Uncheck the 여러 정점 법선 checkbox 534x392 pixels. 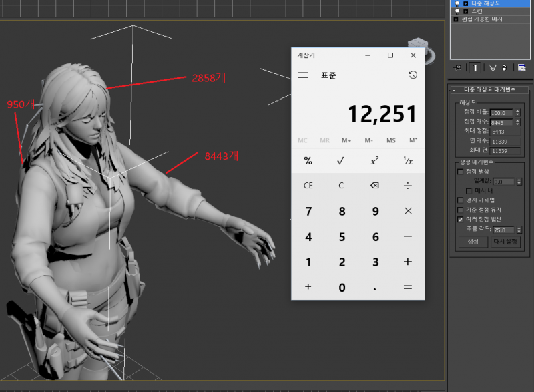pyautogui.click(x=460, y=219)
